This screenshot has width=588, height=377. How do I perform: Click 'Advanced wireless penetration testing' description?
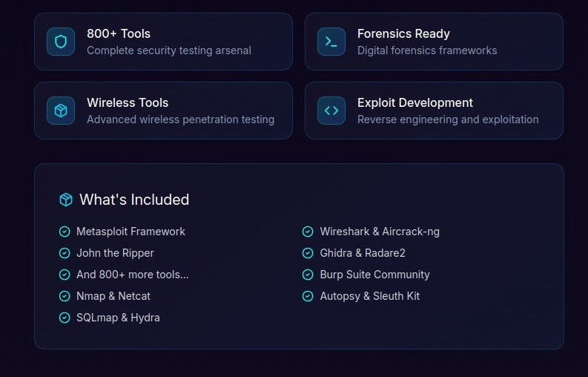(x=181, y=119)
